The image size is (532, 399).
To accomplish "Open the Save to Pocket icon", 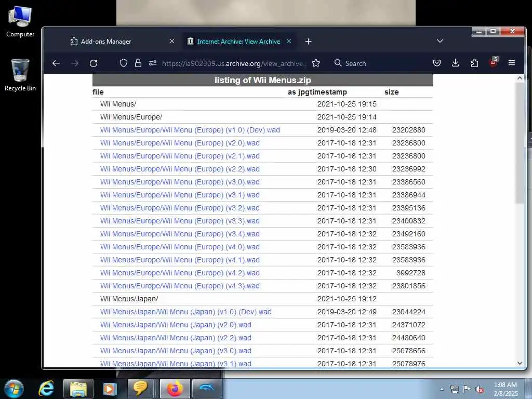I will (x=437, y=63).
